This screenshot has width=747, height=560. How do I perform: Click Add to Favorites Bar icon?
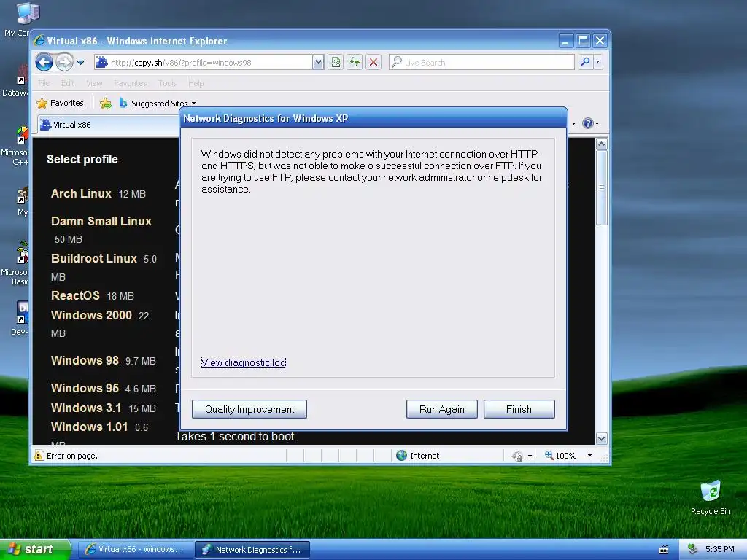[106, 104]
